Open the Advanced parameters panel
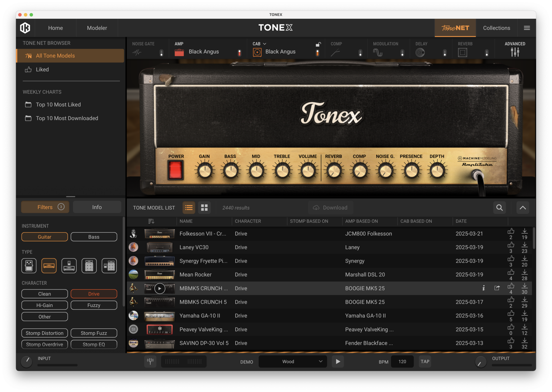 click(515, 50)
